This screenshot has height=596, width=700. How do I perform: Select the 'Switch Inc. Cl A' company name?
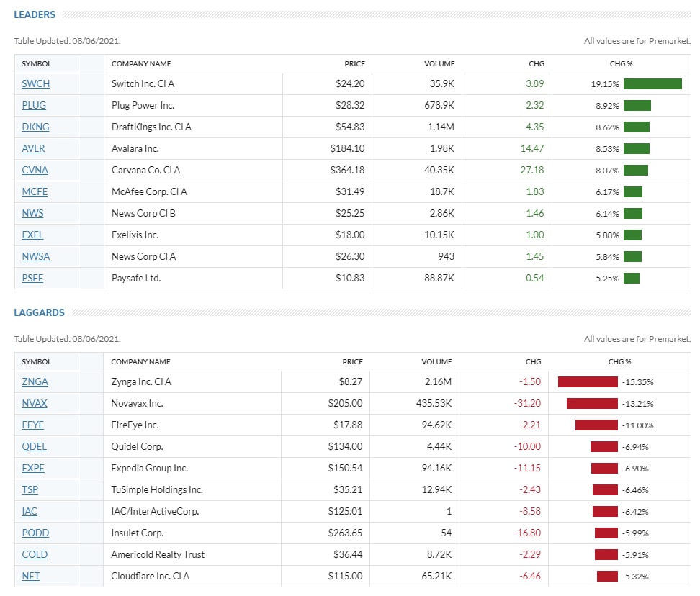pyautogui.click(x=143, y=84)
